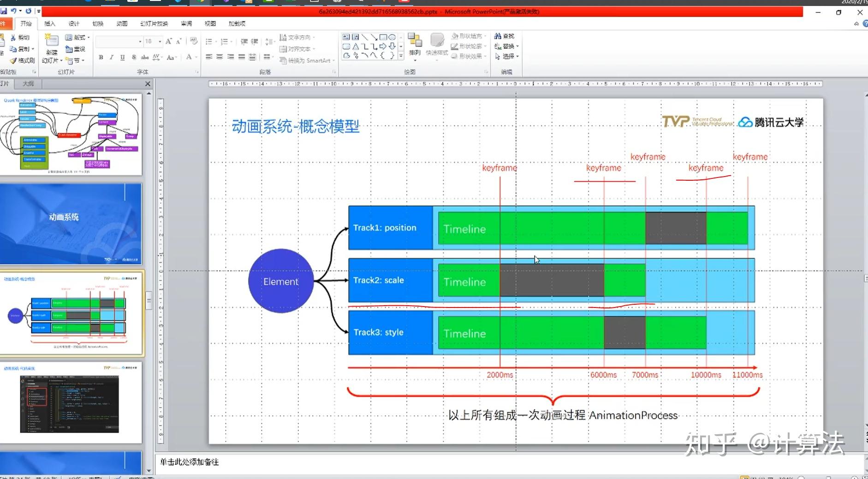The height and width of the screenshot is (479, 868).
Task: Open the Replace (替换) dropdown
Action: pos(506,46)
